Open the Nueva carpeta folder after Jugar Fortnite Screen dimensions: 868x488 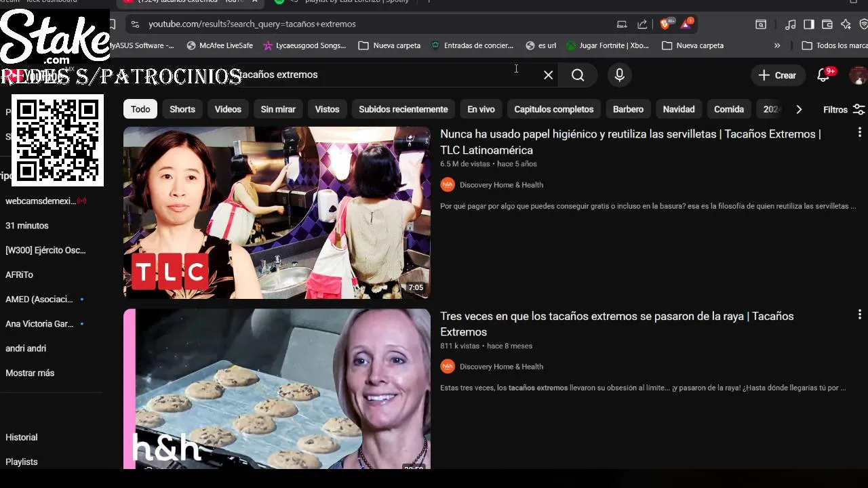coord(692,45)
